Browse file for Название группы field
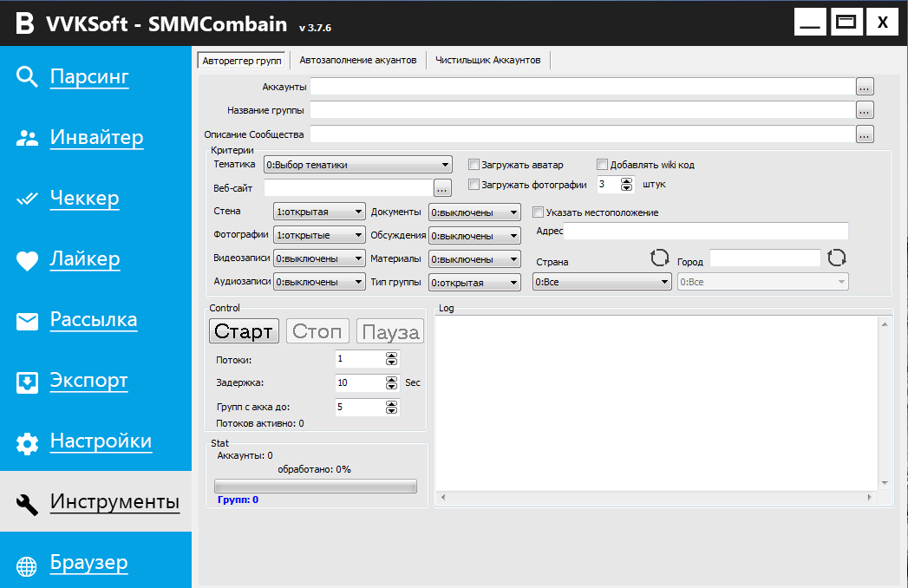Screen dimensions: 908x588 (x=865, y=110)
